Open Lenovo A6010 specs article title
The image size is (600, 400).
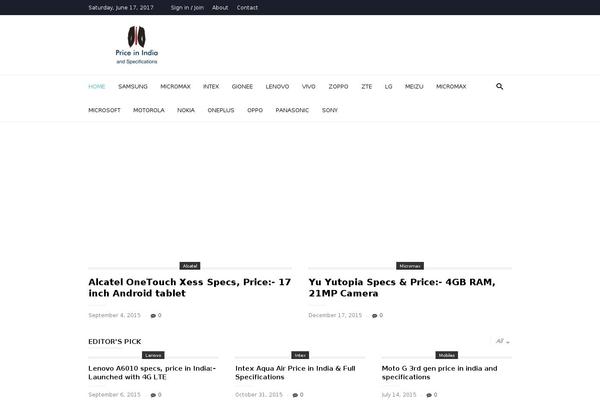pyautogui.click(x=152, y=372)
